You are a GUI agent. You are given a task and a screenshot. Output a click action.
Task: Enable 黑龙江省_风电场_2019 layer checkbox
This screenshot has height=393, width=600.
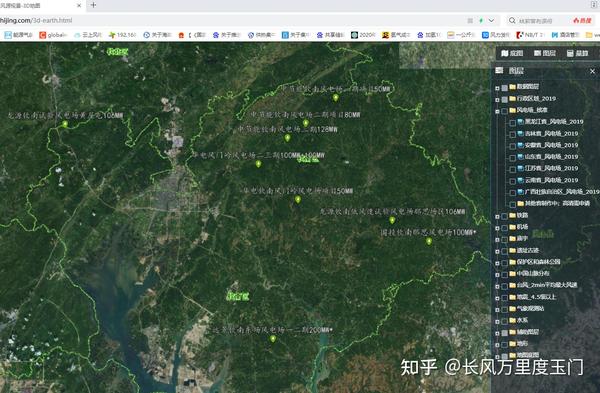coord(512,123)
